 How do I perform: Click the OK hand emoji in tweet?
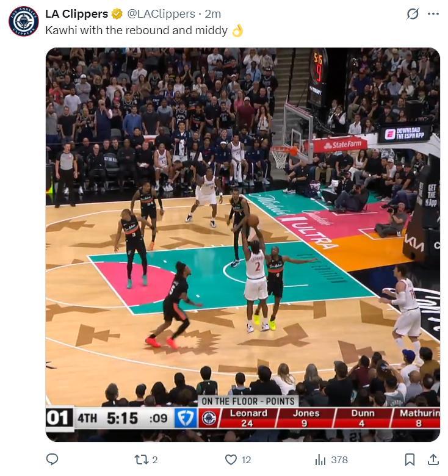237,31
